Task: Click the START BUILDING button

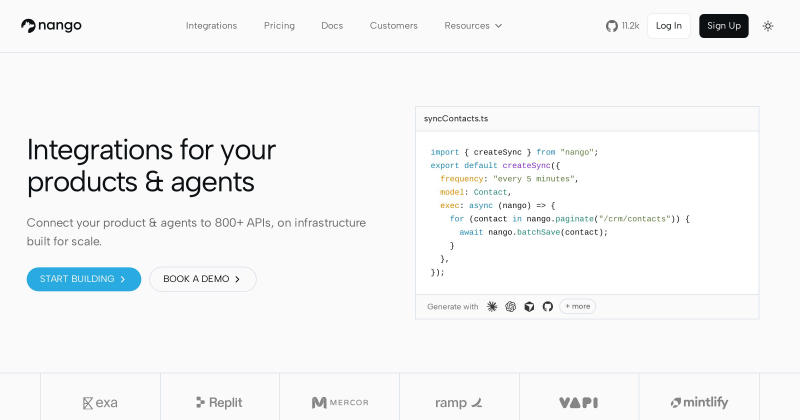Action: 84,279
